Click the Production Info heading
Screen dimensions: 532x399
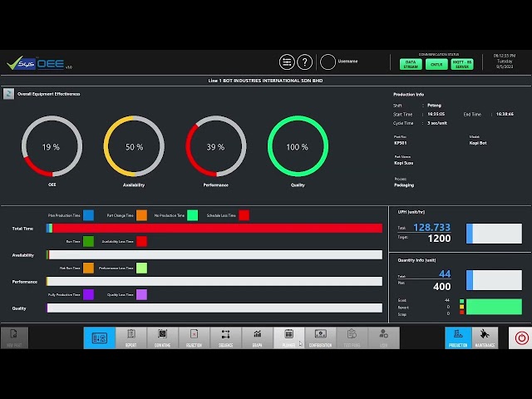click(408, 95)
